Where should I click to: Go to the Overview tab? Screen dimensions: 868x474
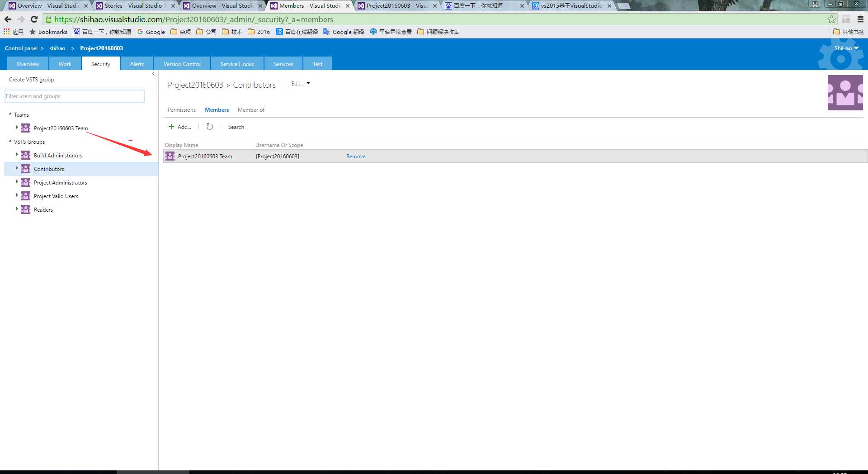coord(28,64)
